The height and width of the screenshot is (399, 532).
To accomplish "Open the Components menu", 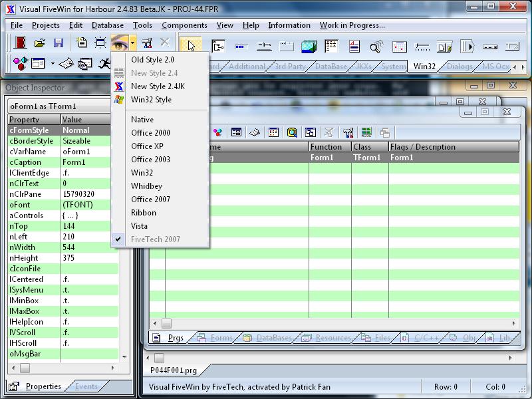I will 184,25.
